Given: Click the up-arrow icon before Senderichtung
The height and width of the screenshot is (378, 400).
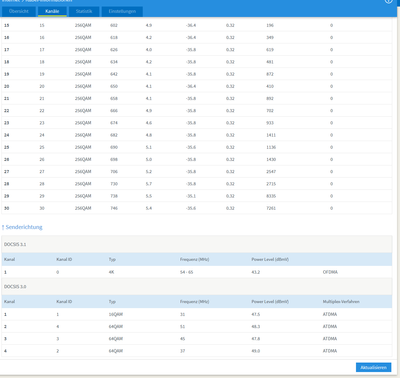Looking at the screenshot, I should pos(3,227).
